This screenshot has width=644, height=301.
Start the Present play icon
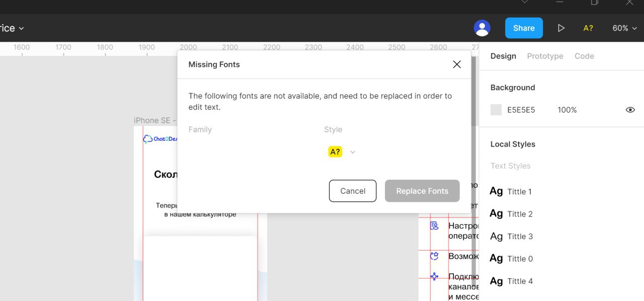pos(561,28)
